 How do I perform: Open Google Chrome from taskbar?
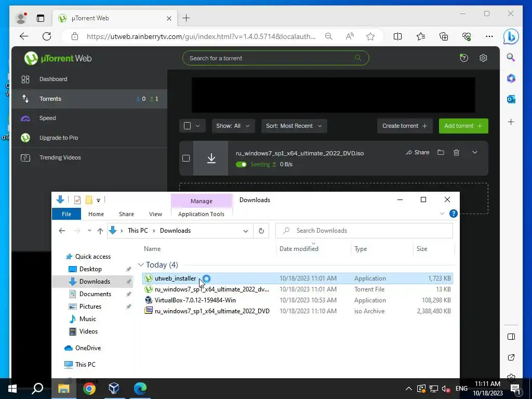[89, 389]
